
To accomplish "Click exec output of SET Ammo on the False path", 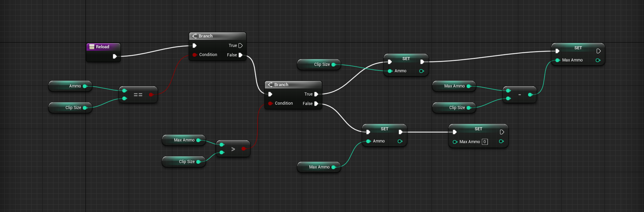I will (x=401, y=132).
